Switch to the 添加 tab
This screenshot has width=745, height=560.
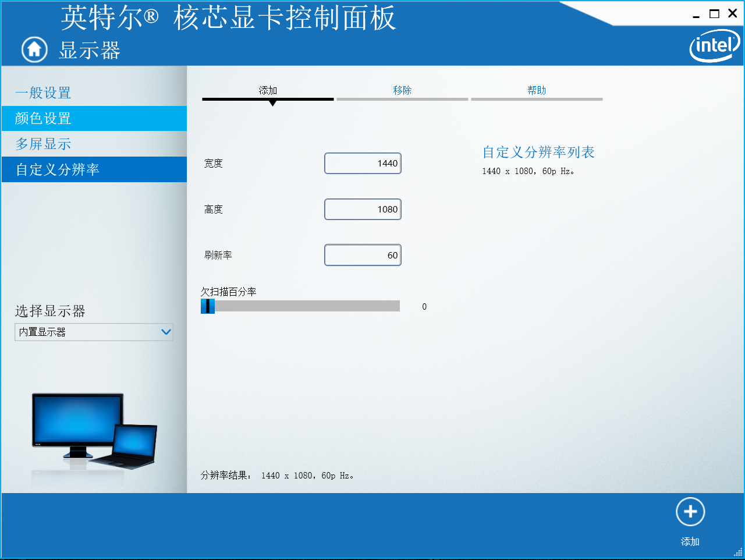[x=268, y=91]
